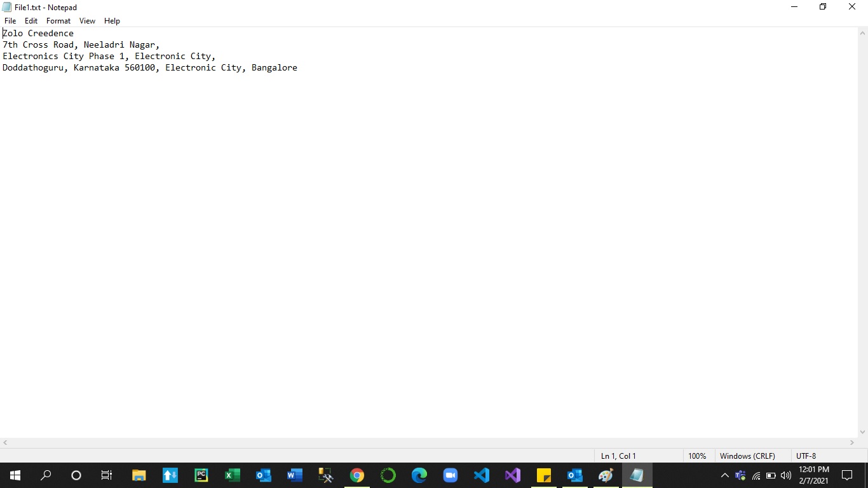Open File Explorer from the taskbar
This screenshot has height=488, width=868.
pos(139,475)
